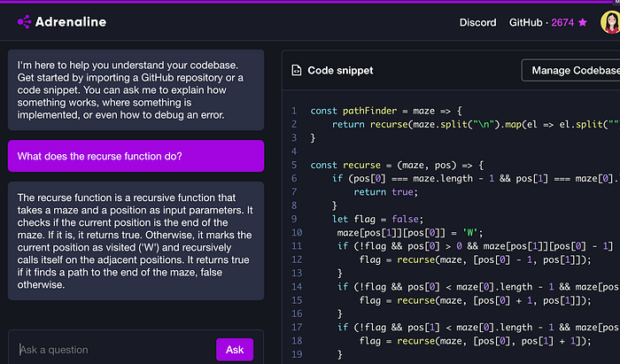
Task: Click the GitHub star icon
Action: pyautogui.click(x=582, y=22)
